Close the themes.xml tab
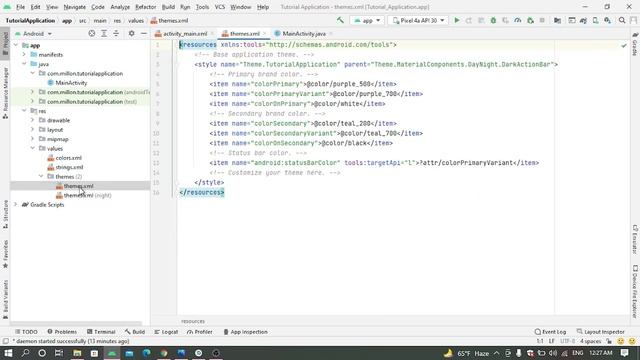The image size is (640, 360). 264,33
